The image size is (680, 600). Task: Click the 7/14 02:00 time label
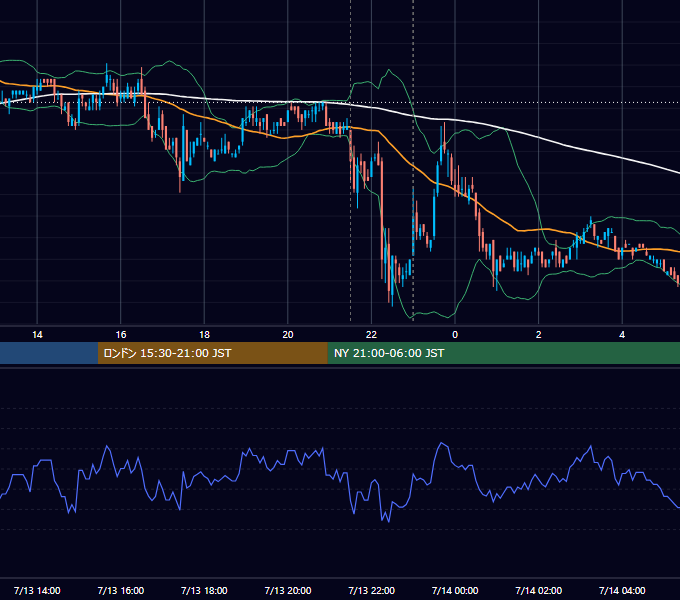point(539,590)
